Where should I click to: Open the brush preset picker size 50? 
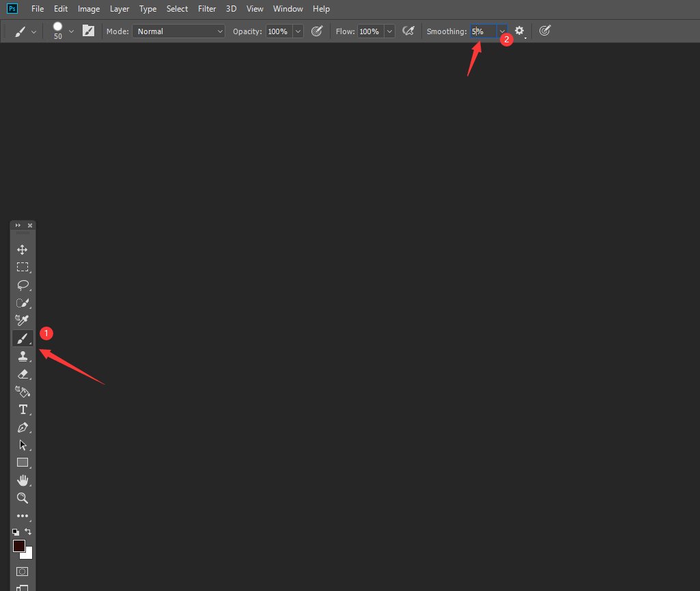click(63, 31)
